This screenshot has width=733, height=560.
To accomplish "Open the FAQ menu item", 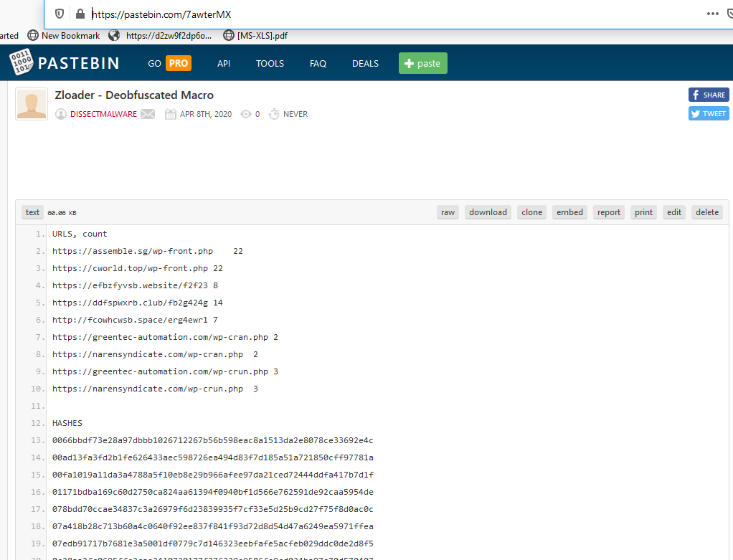I will click(318, 64).
